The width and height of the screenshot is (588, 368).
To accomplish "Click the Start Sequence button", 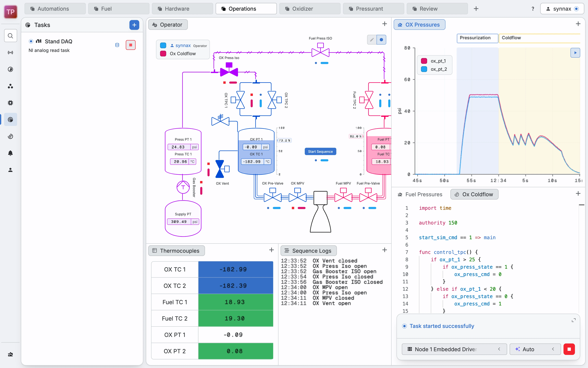I will tap(320, 151).
